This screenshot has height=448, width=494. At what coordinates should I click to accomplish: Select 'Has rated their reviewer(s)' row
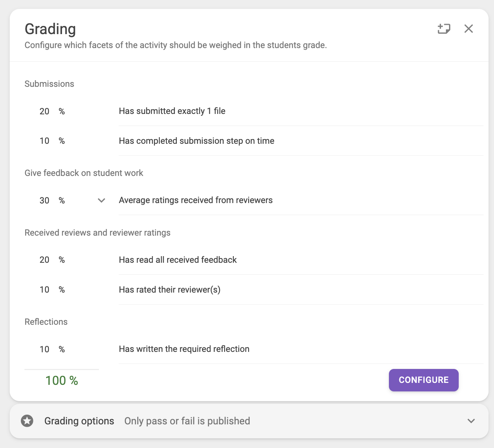[x=169, y=290]
